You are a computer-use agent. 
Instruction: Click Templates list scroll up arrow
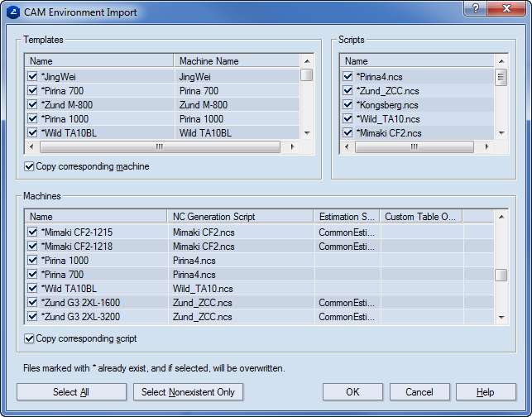307,61
